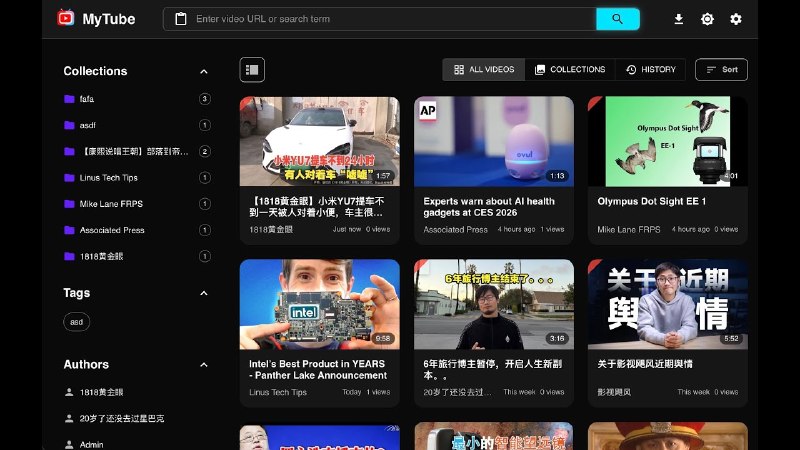Open the Linus Tech Tips collection
800x450 pixels.
(137, 178)
